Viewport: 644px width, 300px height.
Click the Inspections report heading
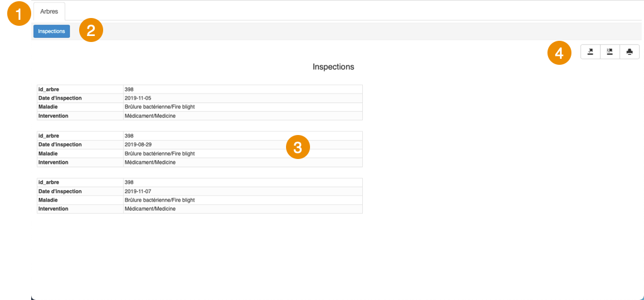[333, 67]
